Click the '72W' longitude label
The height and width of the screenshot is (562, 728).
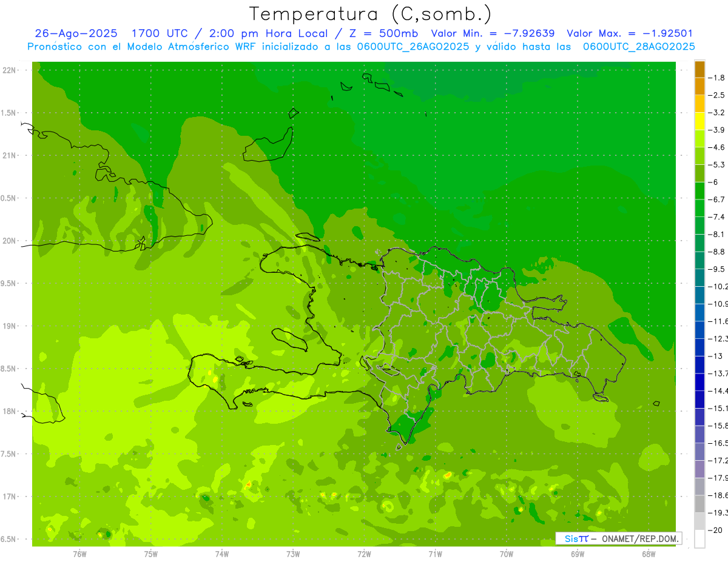coord(364,554)
